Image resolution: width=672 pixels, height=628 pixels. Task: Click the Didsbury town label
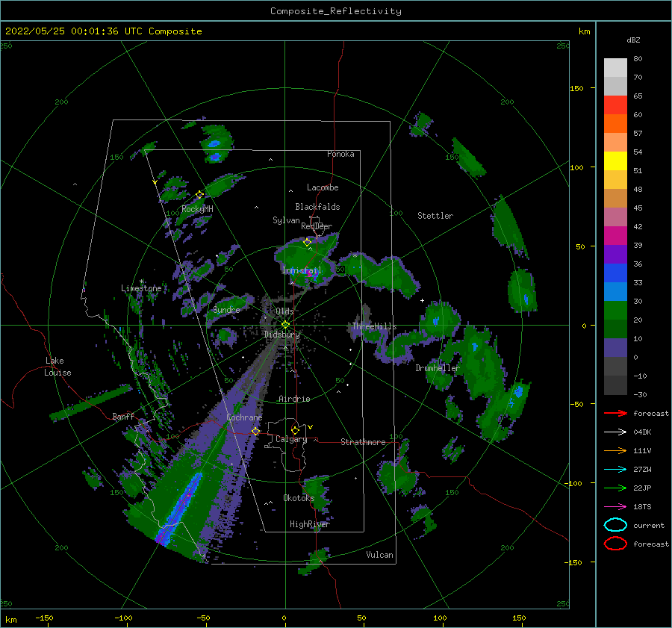pos(281,335)
